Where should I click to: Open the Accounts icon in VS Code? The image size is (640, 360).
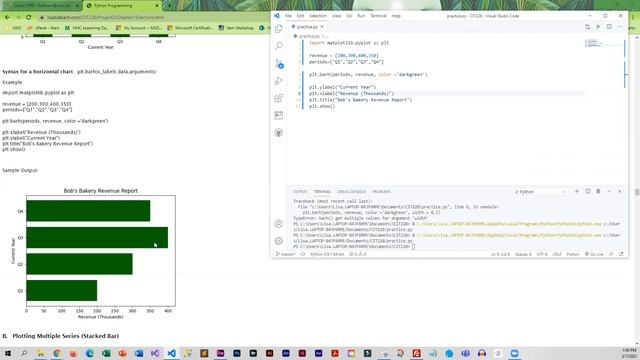279,224
